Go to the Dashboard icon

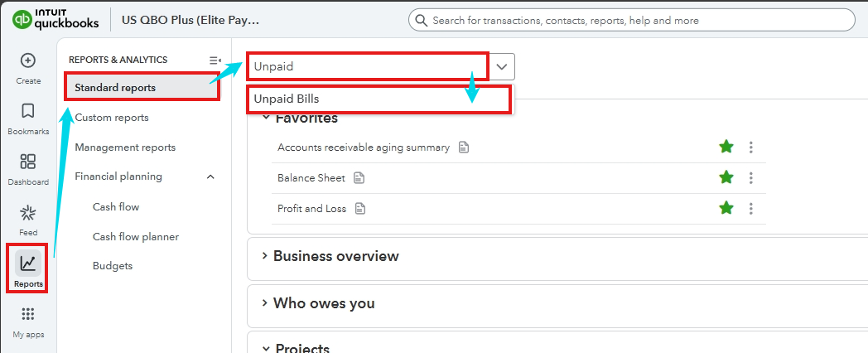coord(27,162)
